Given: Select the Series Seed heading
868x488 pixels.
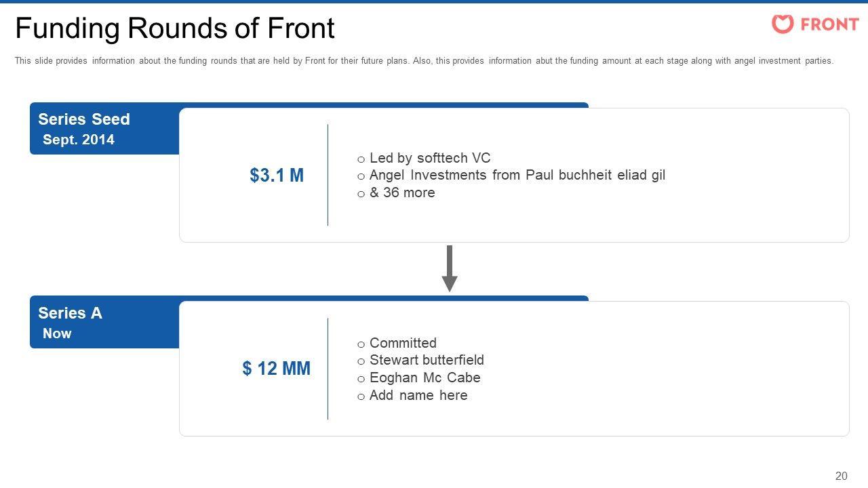Looking at the screenshot, I should (x=84, y=119).
